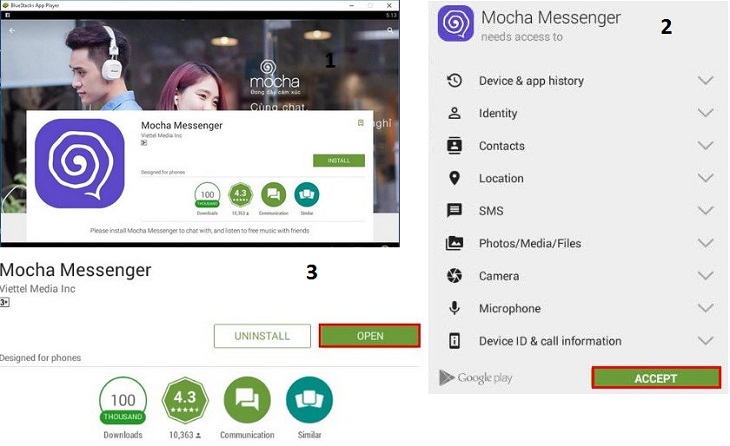Click the green OPEN button
730x446 pixels.
tap(370, 336)
